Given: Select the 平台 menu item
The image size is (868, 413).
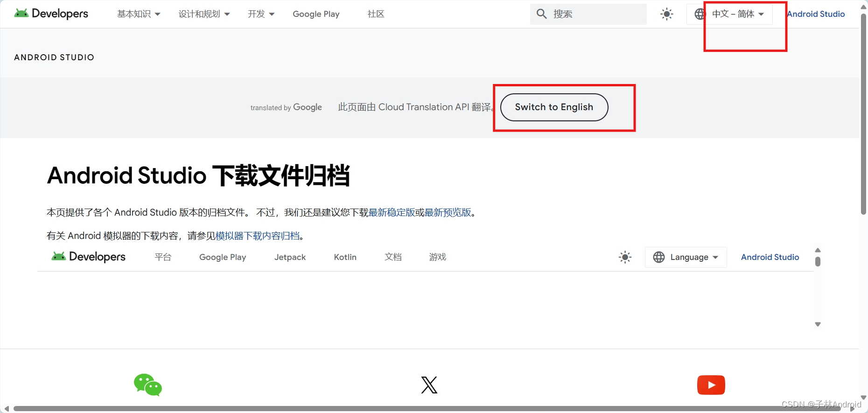Looking at the screenshot, I should click(163, 257).
